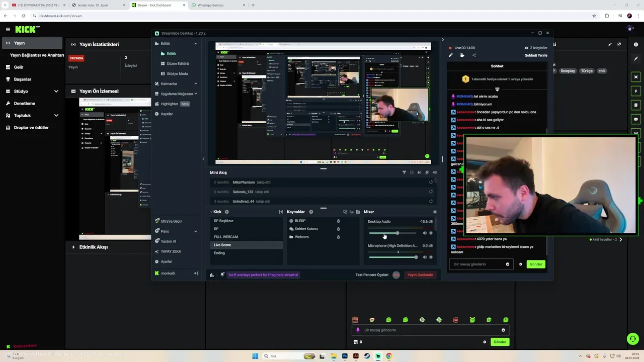Open Photoshop from the taskbar
644x362 pixels.
[345, 356]
